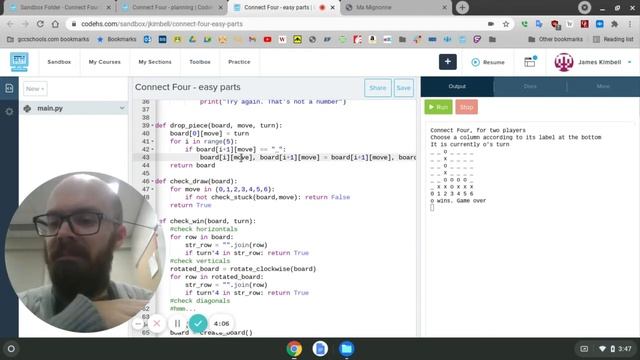
Task: Switch to the Ma Mignonne browser tab
Action: (x=395, y=7)
